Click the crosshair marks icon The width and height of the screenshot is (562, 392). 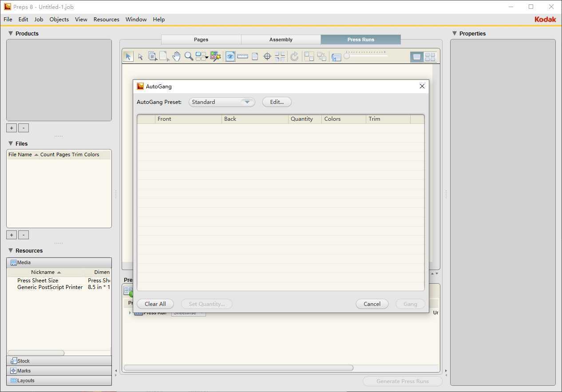(x=267, y=56)
